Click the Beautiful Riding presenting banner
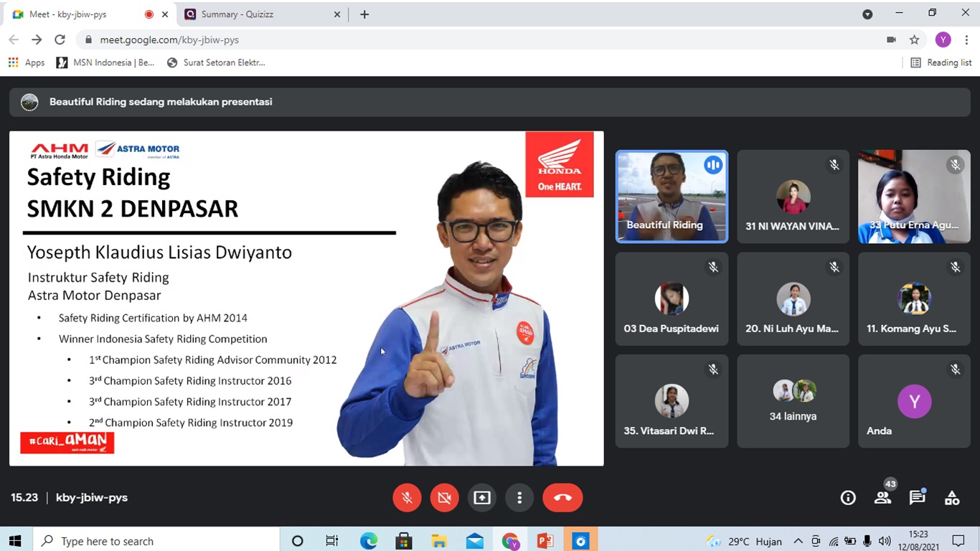 490,102
